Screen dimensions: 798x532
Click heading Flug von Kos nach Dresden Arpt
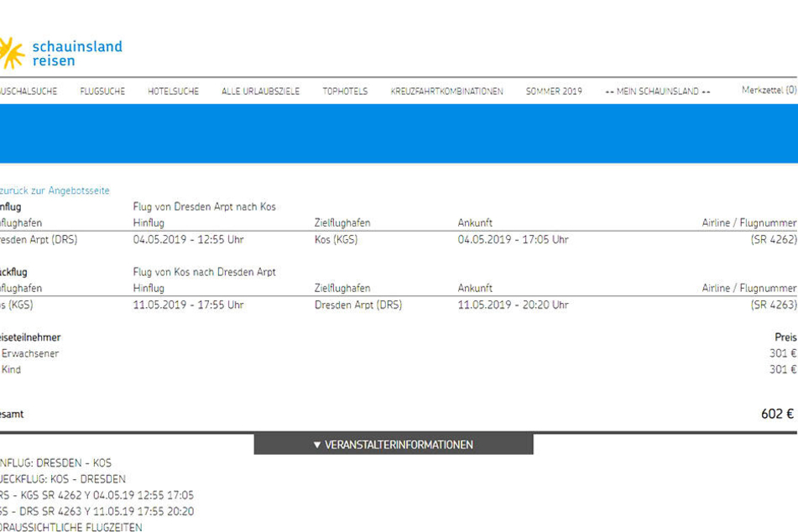[x=204, y=272]
